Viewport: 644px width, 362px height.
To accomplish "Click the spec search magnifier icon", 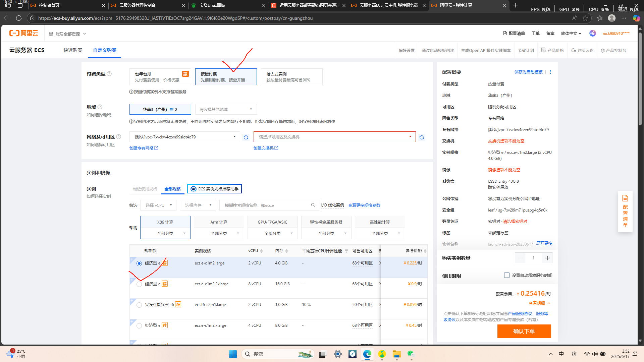I will pyautogui.click(x=313, y=205).
